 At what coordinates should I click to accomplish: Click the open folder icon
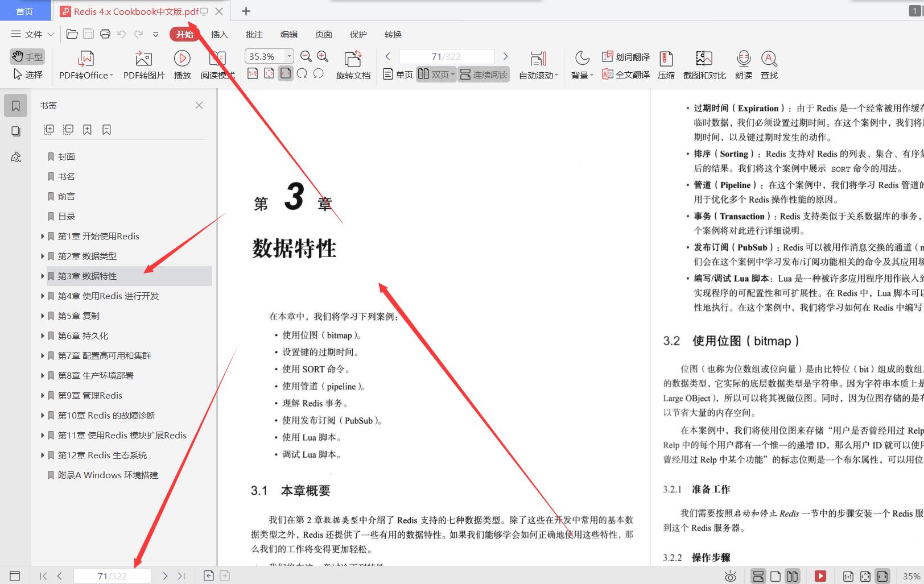tap(72, 34)
